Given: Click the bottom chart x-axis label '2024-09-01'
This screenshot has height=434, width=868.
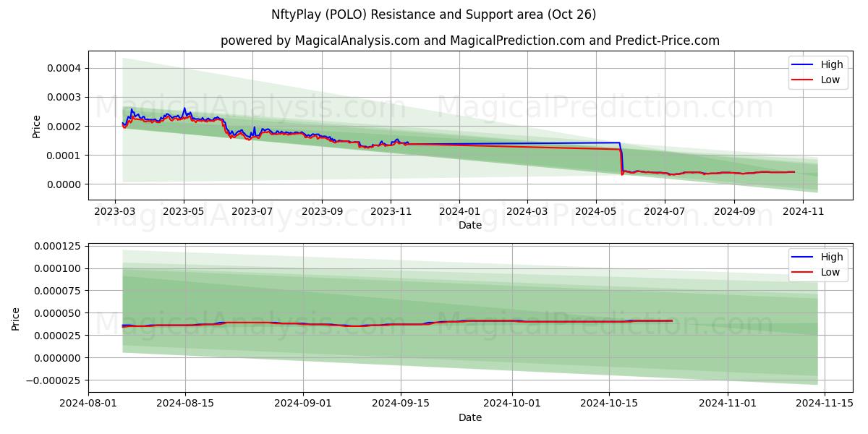Looking at the screenshot, I should pyautogui.click(x=302, y=404).
